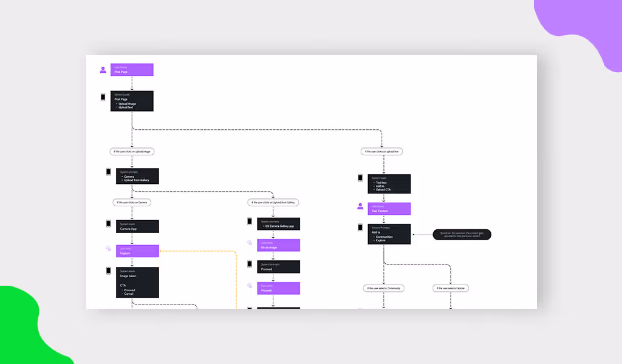Click phone icon beside black Proceed node
The width and height of the screenshot is (622, 364).
coord(250,264)
